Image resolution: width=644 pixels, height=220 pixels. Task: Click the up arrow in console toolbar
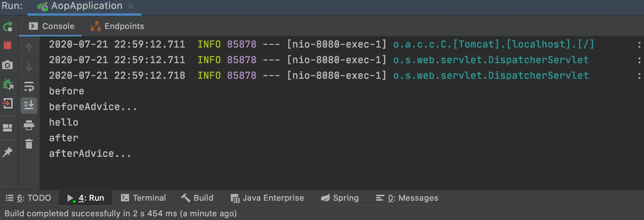point(29,48)
